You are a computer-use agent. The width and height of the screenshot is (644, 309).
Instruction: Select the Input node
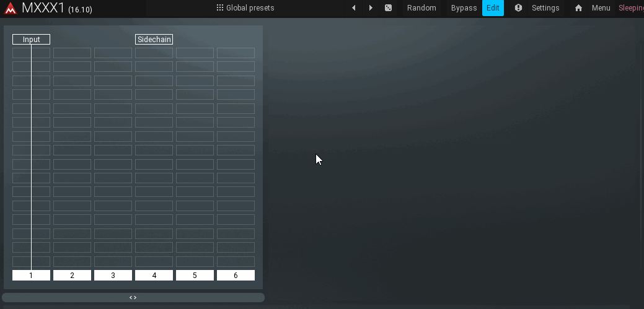31,40
